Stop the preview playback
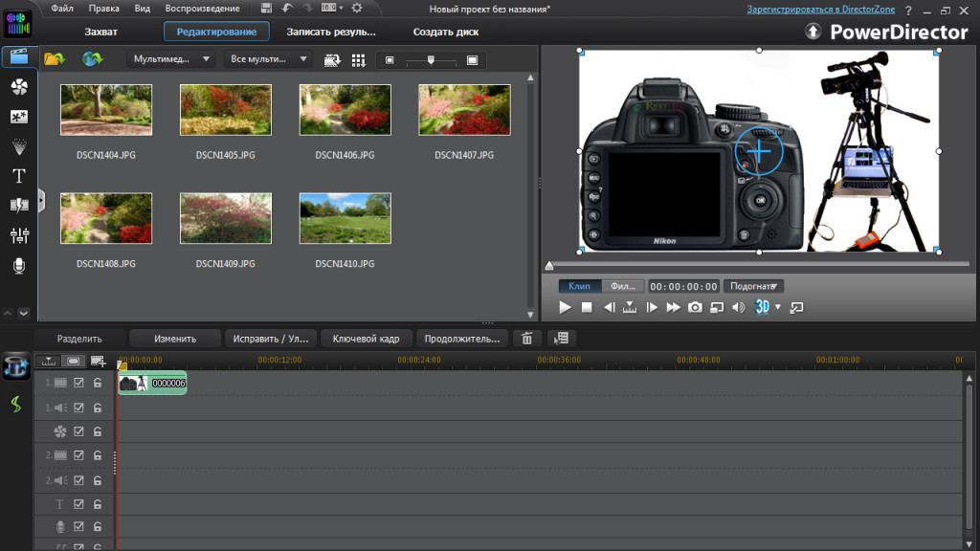The height and width of the screenshot is (551, 980). pos(587,307)
